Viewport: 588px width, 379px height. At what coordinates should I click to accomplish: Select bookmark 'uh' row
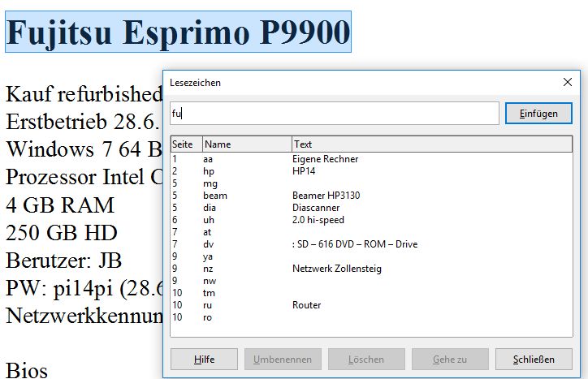click(x=371, y=220)
